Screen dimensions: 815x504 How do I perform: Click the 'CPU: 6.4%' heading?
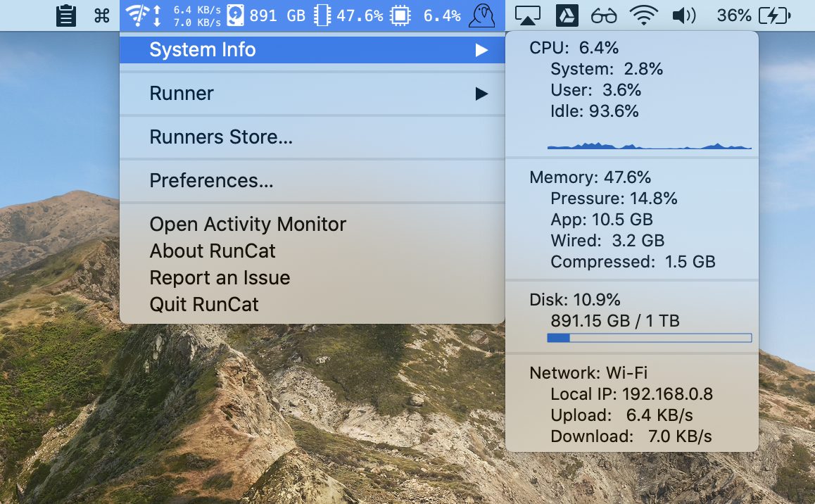pos(574,48)
